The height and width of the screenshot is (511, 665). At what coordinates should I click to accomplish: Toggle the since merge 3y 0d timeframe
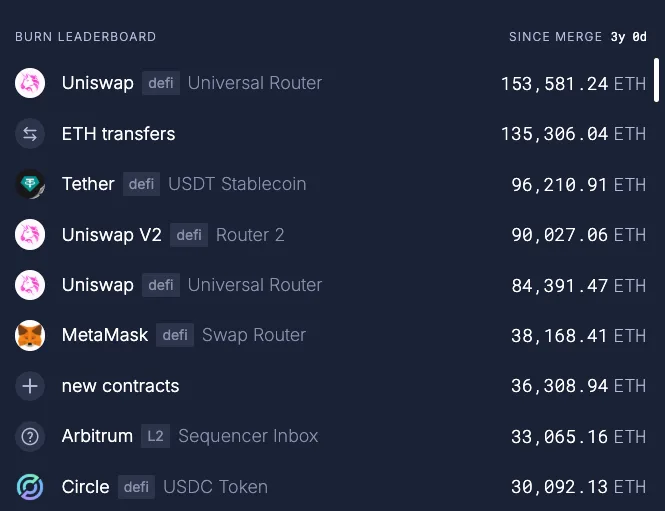(x=629, y=37)
